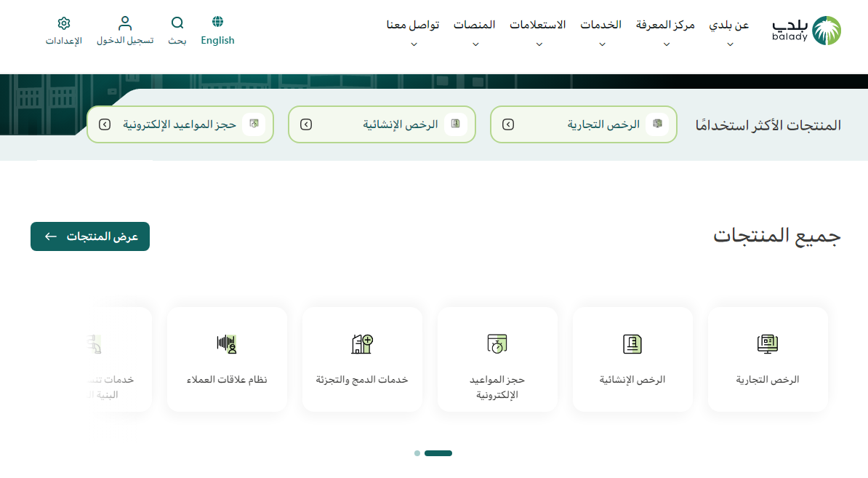Expand chevron under المنصات
Screen dimensions: 868x478
[x=475, y=44]
